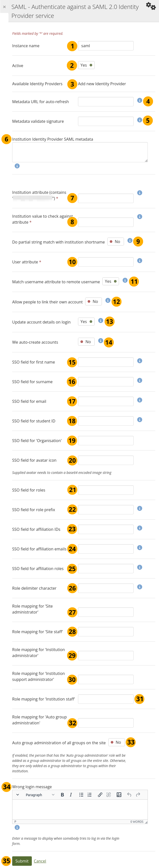Toggle 'Allow people to link their own account'

point(93,301)
